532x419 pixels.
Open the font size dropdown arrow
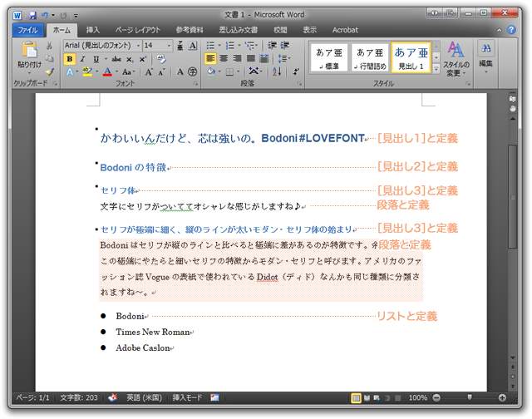click(x=169, y=46)
